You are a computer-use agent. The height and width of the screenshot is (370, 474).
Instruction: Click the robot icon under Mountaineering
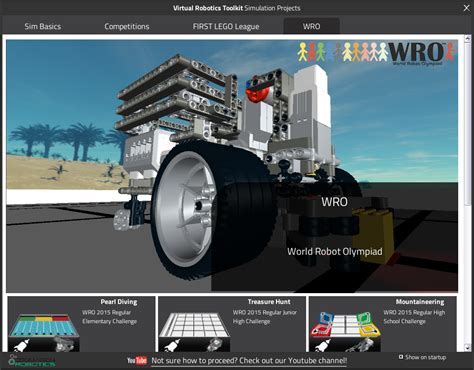361,345
